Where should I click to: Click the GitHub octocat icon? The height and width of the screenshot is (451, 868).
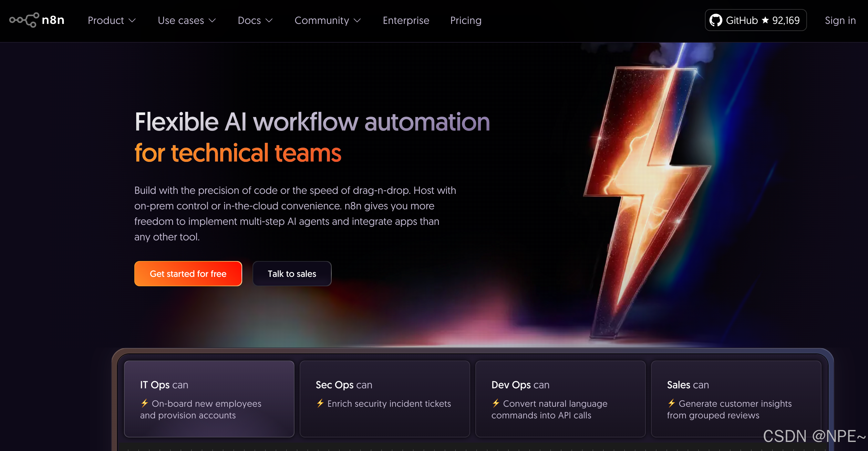[x=716, y=20]
